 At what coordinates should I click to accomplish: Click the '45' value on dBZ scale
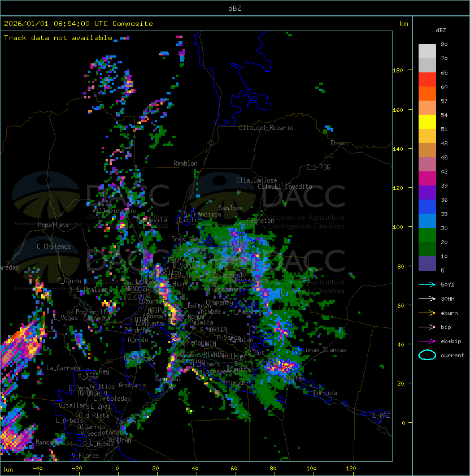coord(444,157)
